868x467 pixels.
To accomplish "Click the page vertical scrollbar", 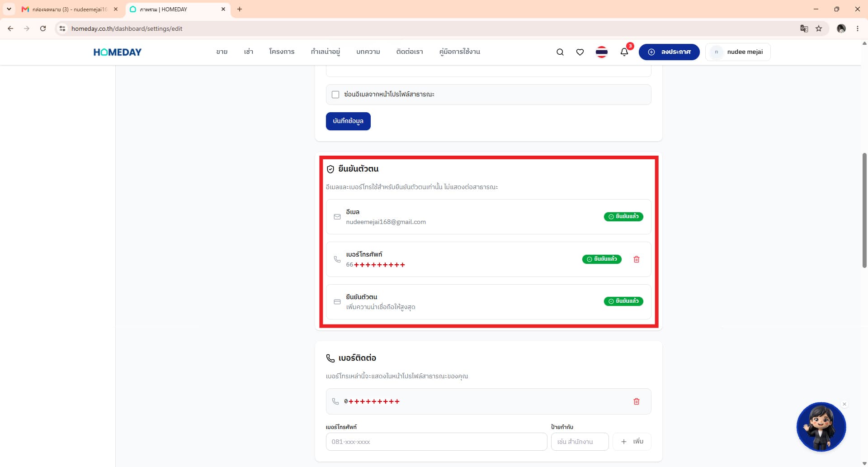I will click(864, 210).
